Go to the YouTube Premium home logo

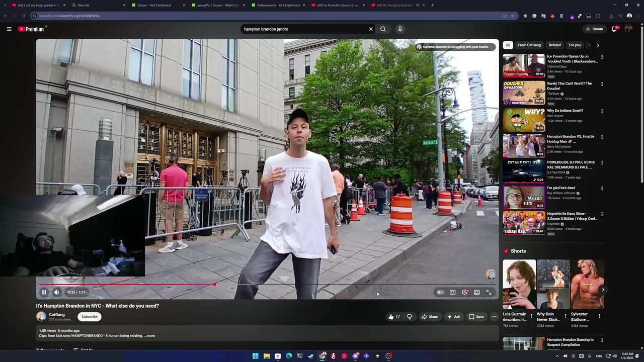pos(32,29)
